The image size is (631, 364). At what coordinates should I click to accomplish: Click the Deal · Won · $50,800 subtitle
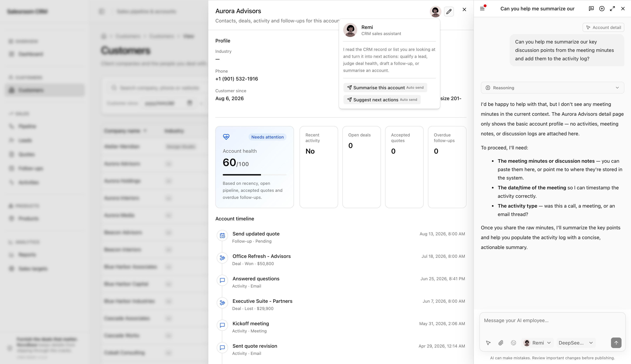coord(253,264)
